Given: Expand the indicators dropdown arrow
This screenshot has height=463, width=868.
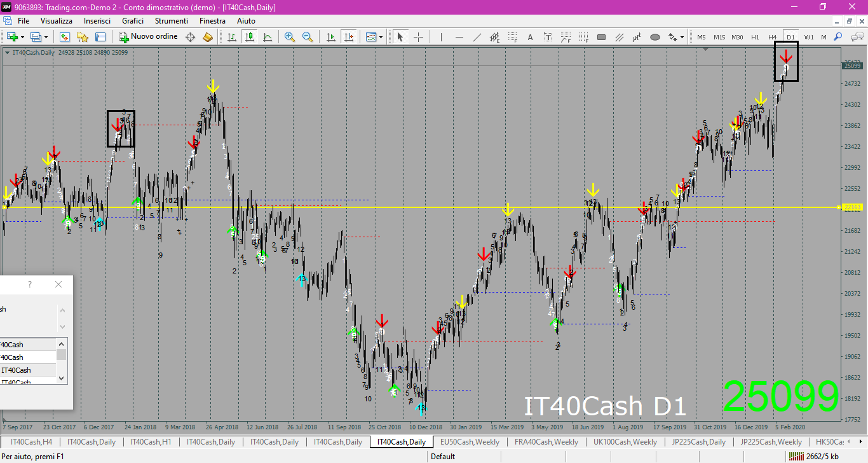Looking at the screenshot, I should coord(381,37).
